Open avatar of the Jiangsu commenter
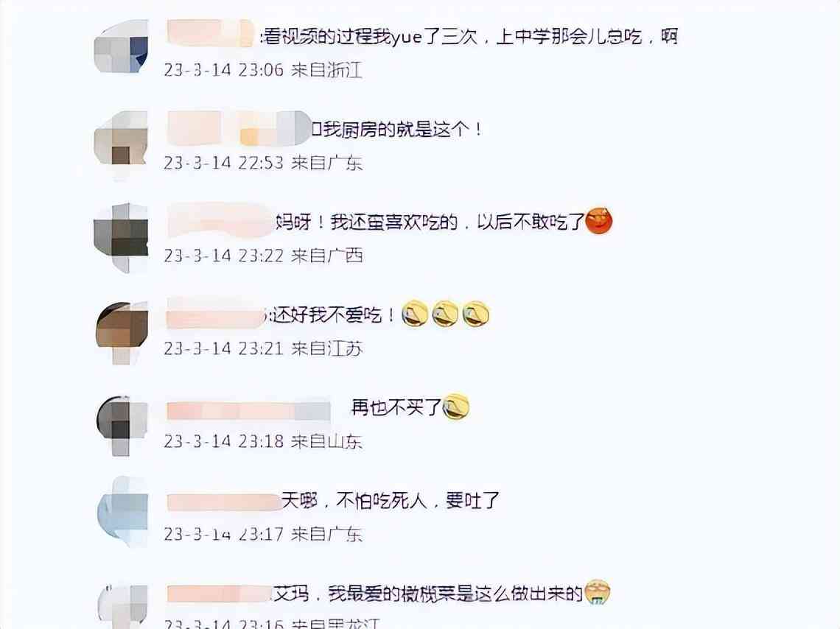 point(122,332)
